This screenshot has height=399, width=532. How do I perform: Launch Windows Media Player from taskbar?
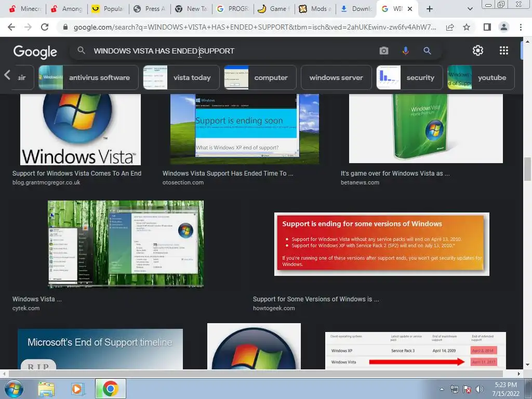tap(77, 389)
